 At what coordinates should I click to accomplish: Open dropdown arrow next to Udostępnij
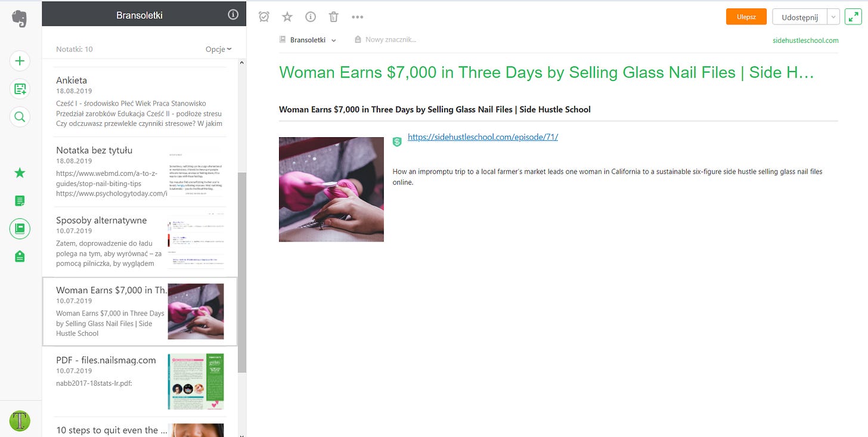click(833, 17)
